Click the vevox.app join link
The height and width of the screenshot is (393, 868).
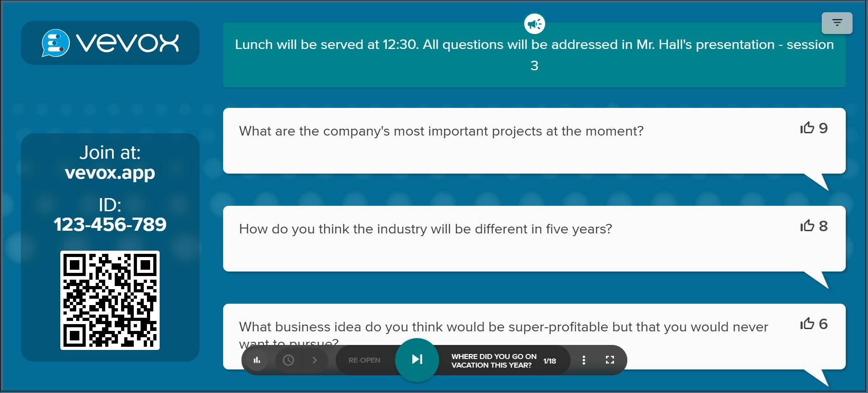(110, 173)
